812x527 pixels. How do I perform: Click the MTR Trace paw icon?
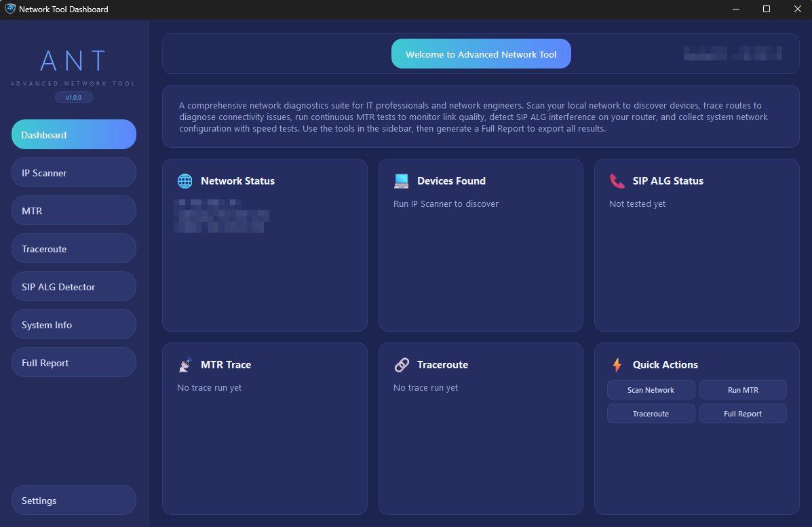pyautogui.click(x=185, y=364)
